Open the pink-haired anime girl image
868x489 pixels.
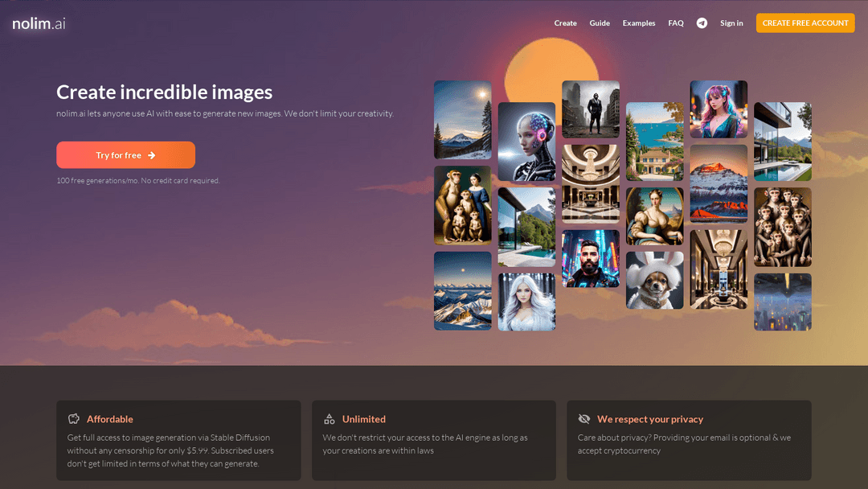(719, 109)
